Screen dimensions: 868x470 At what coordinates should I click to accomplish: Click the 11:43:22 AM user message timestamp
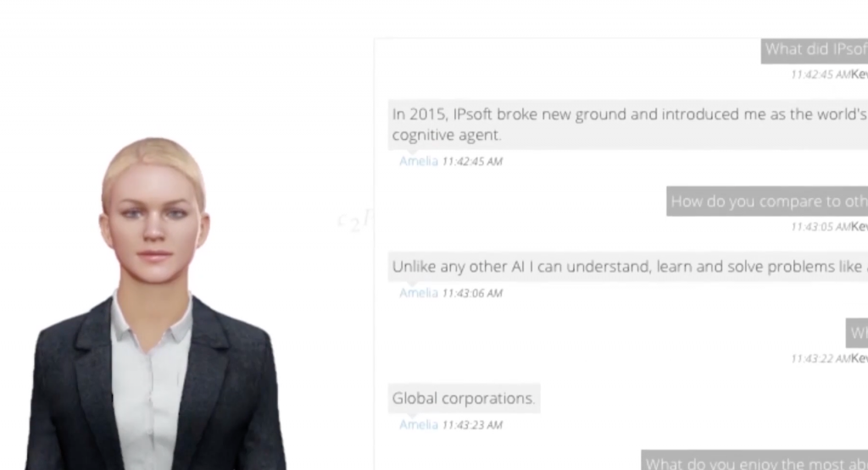tap(821, 358)
